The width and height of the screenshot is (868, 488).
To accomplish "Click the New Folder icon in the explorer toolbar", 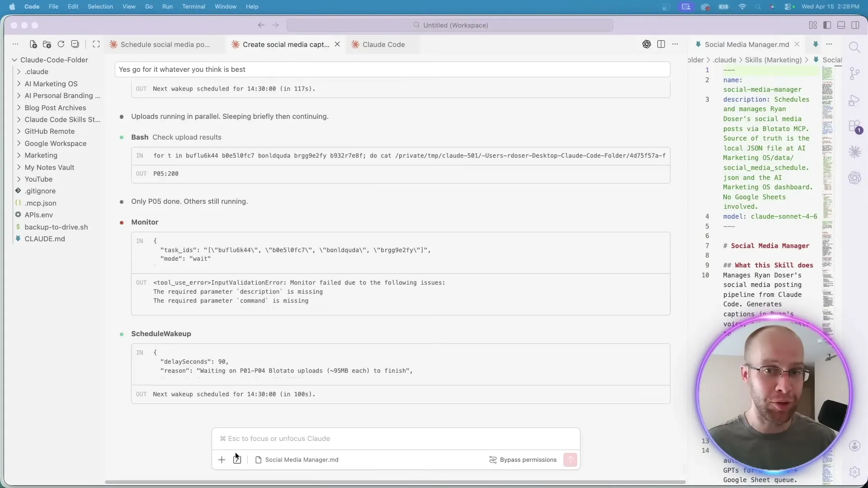I will [47, 44].
